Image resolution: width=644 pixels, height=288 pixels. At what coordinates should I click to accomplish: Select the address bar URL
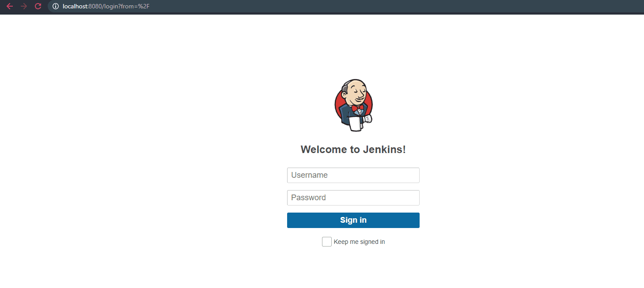click(x=106, y=6)
